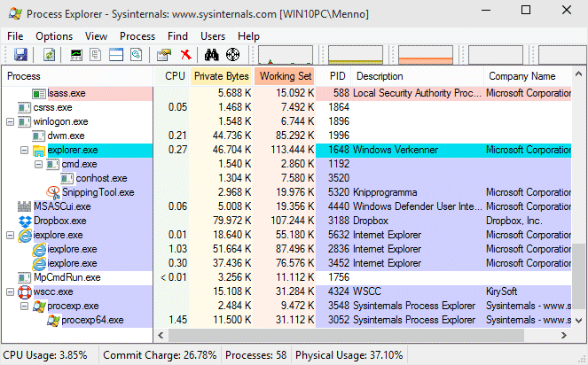Click the 'KirySoft' company name cell
Viewport: 588px width, 365px height.
tap(501, 291)
